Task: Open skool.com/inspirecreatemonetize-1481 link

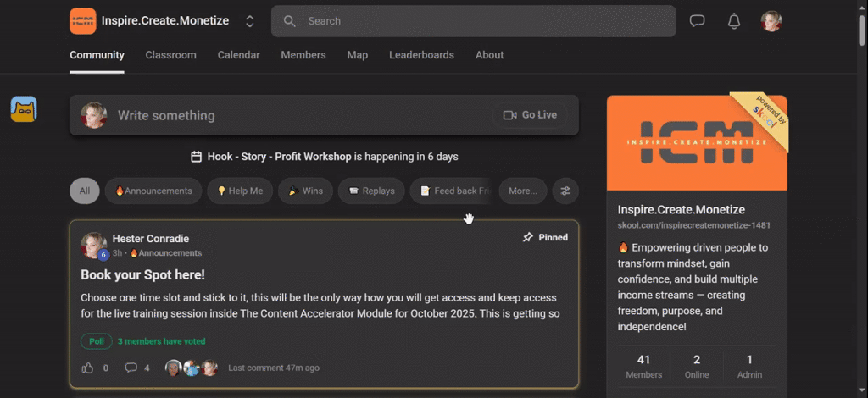Action: pyautogui.click(x=694, y=225)
